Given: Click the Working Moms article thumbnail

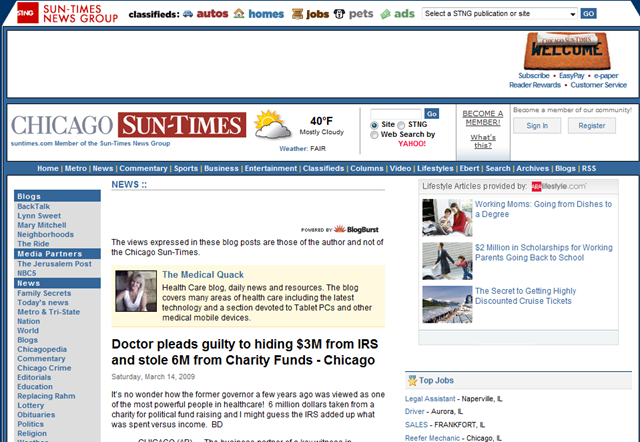Looking at the screenshot, I should (x=447, y=218).
